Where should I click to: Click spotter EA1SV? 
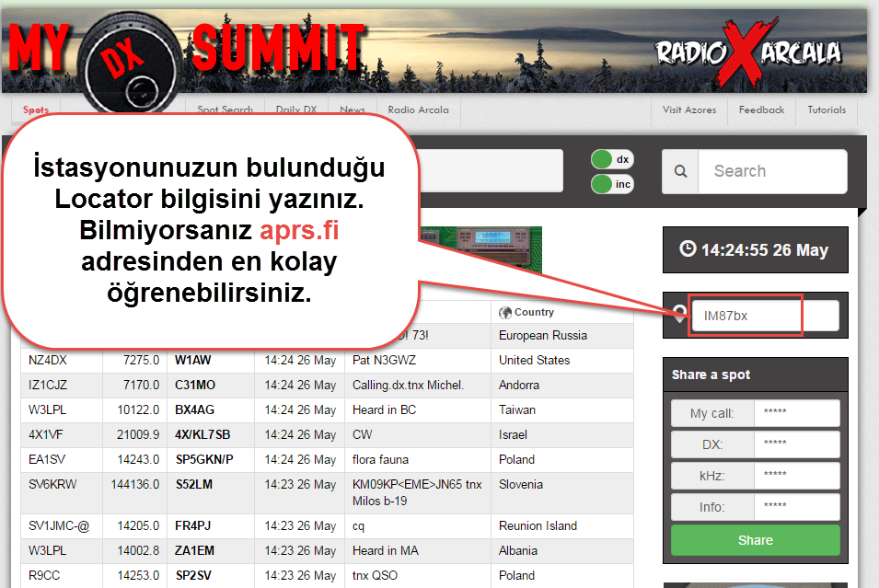47,460
